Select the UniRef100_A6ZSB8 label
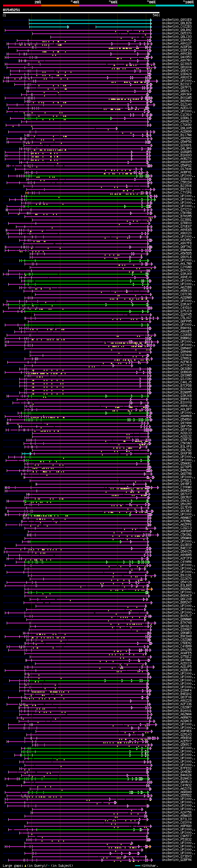This screenshot has width=197, height=868. (x=177, y=287)
